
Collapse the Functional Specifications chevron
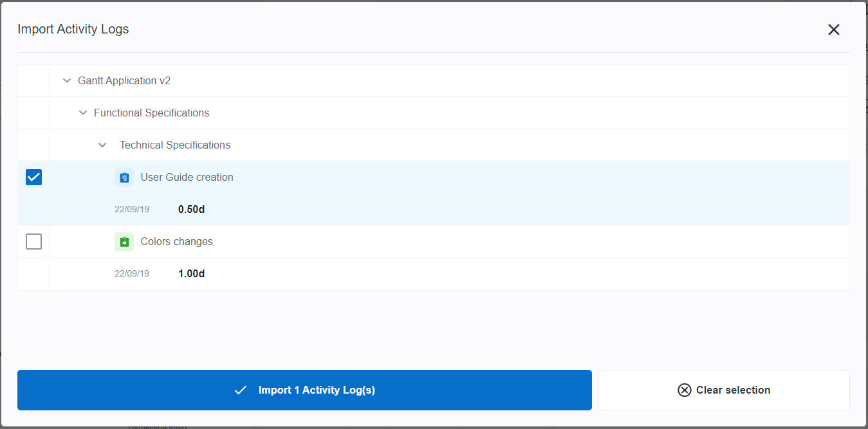82,113
